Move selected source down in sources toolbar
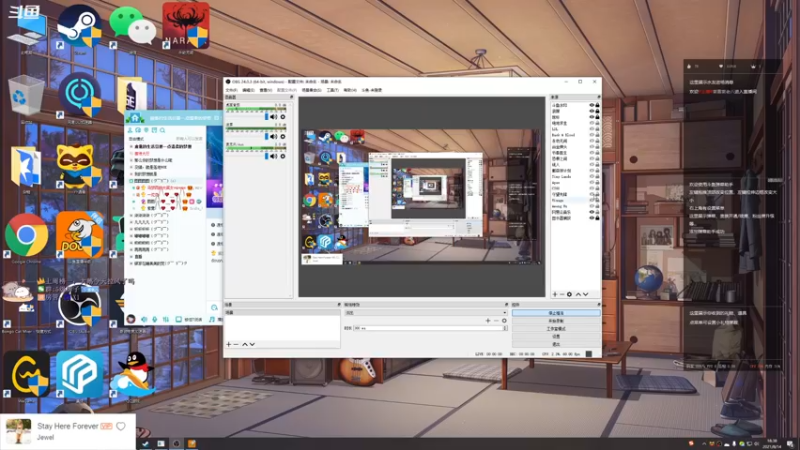This screenshot has width=800, height=450. [x=585, y=294]
